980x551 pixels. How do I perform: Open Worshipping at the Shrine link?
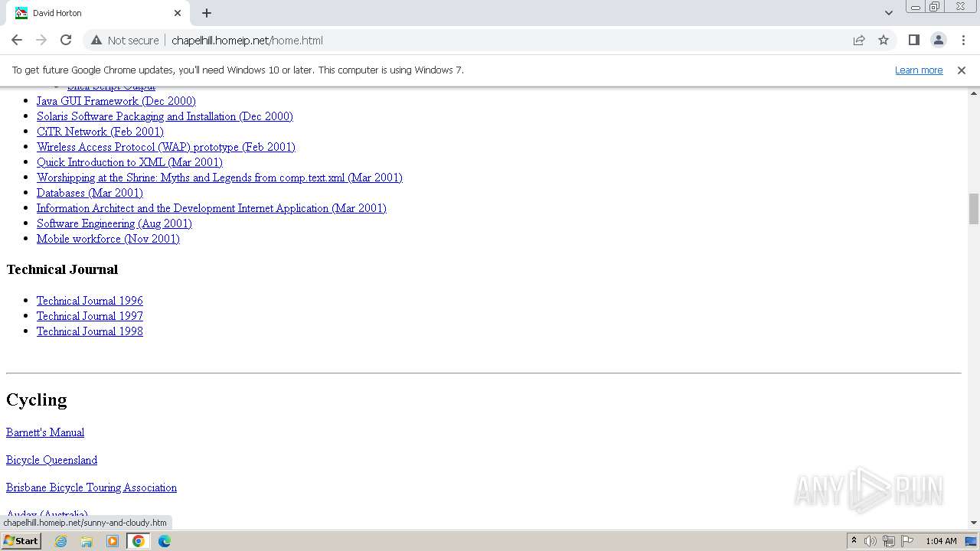pyautogui.click(x=220, y=178)
